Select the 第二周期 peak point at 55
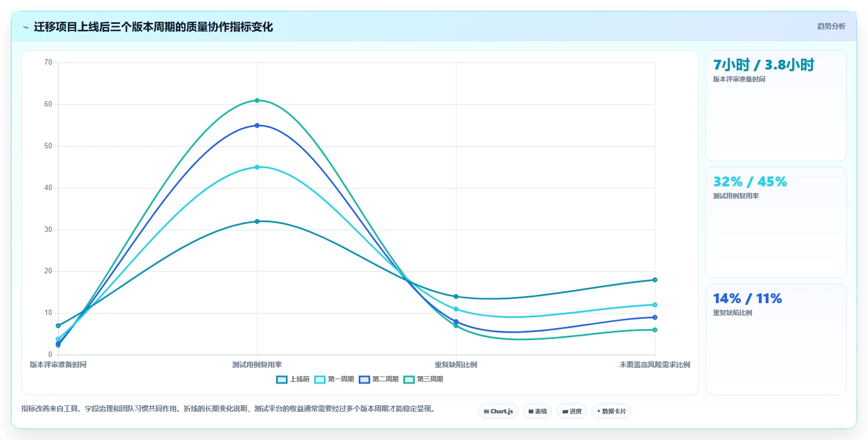The height and width of the screenshot is (440, 868). click(x=257, y=125)
